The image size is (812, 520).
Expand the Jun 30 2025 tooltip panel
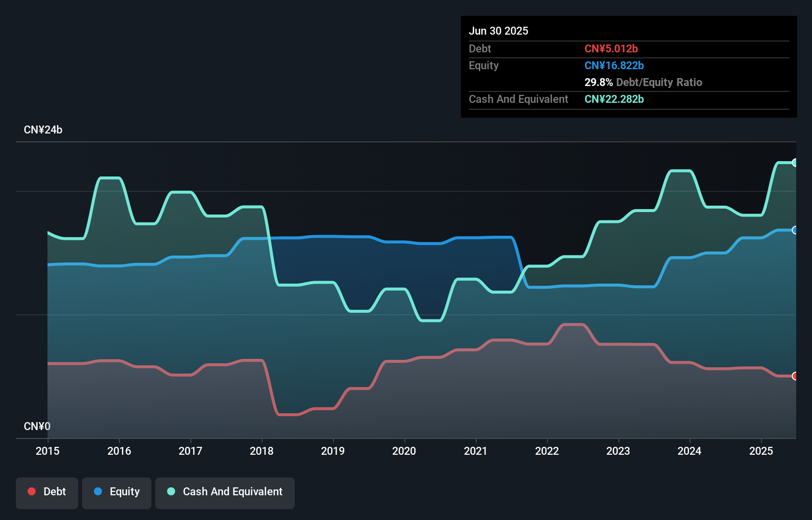point(499,30)
